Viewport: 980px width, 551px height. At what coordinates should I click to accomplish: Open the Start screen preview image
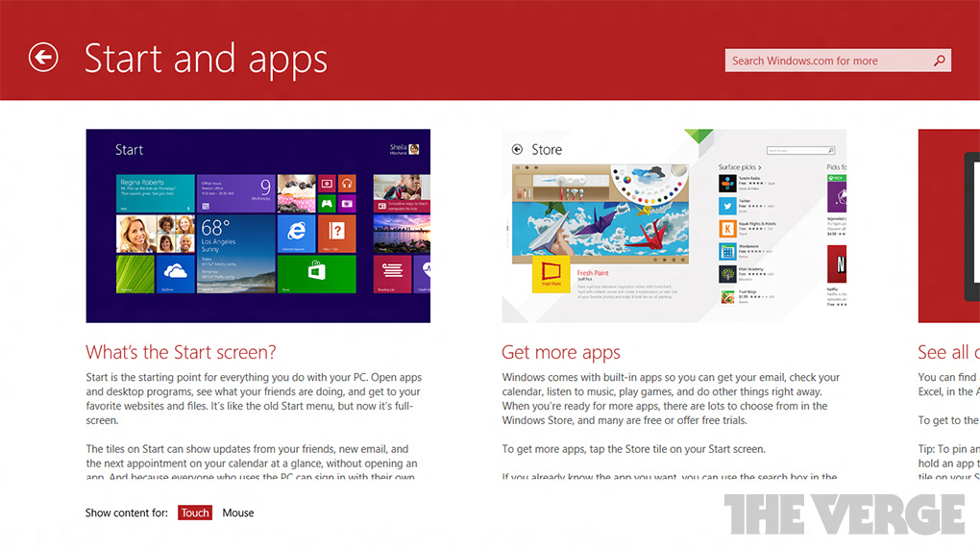point(258,226)
